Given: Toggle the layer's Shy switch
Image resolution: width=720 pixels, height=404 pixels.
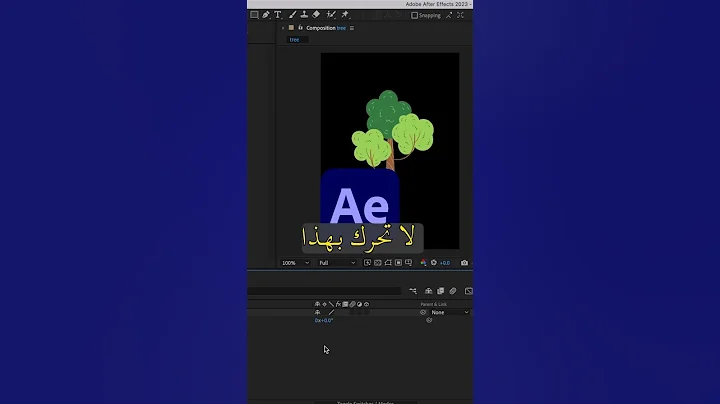Looking at the screenshot, I should pos(317,312).
